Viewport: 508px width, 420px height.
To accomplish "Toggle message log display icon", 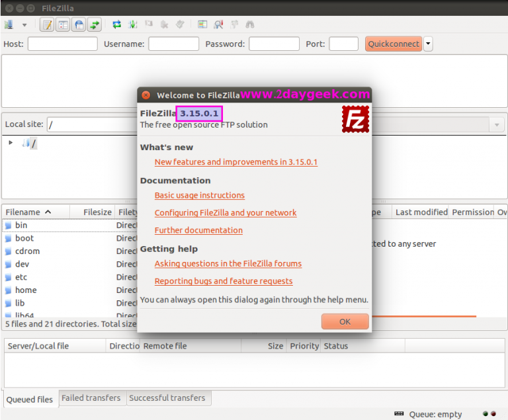I will point(47,24).
